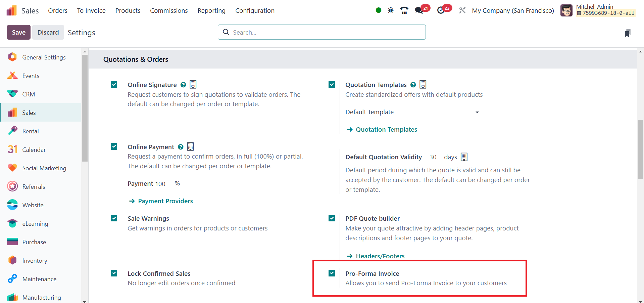The height and width of the screenshot is (303, 644).
Task: Click Sales app logo icon
Action: pyautogui.click(x=11, y=11)
